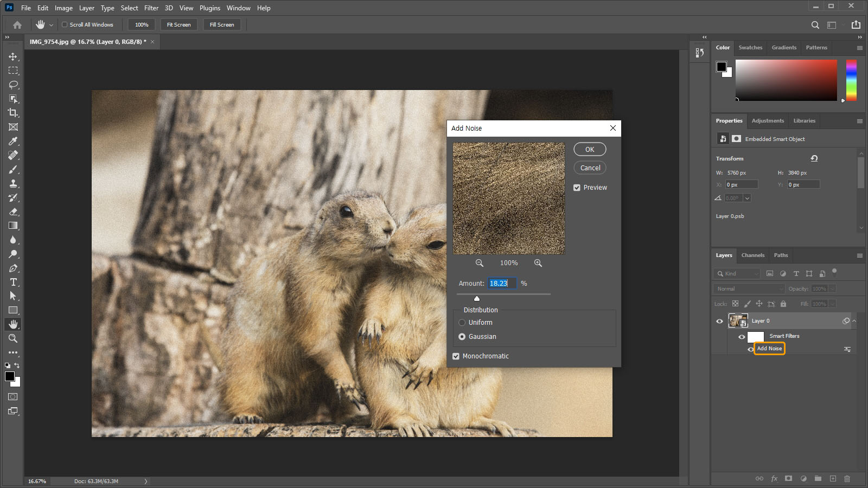Select the Clone Stamp tool

coord(13,183)
